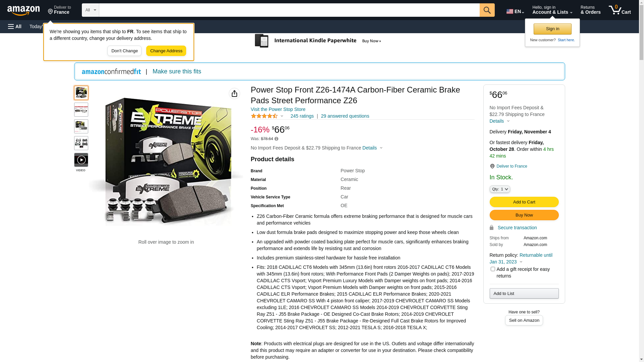
Task: Click the star rating icons
Action: click(264, 116)
